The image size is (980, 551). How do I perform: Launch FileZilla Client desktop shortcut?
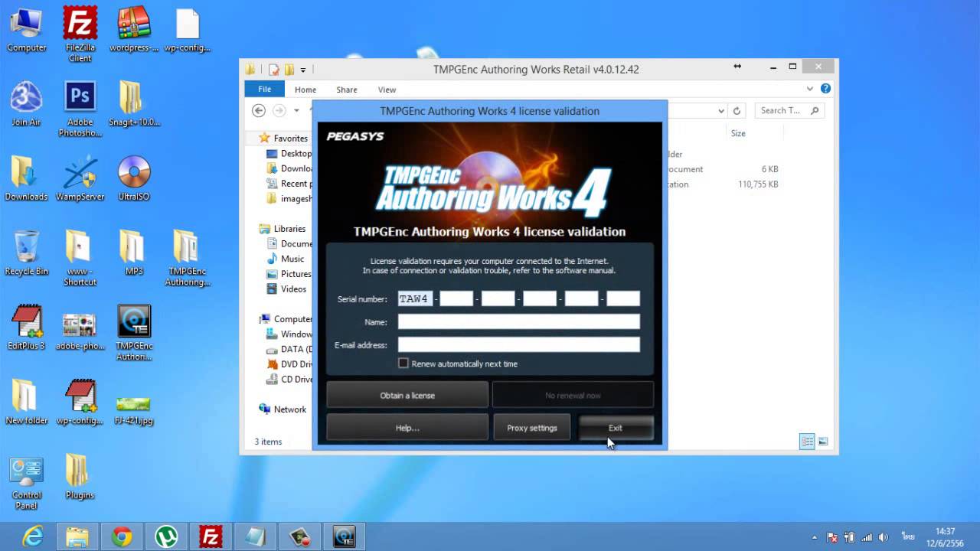pyautogui.click(x=80, y=34)
